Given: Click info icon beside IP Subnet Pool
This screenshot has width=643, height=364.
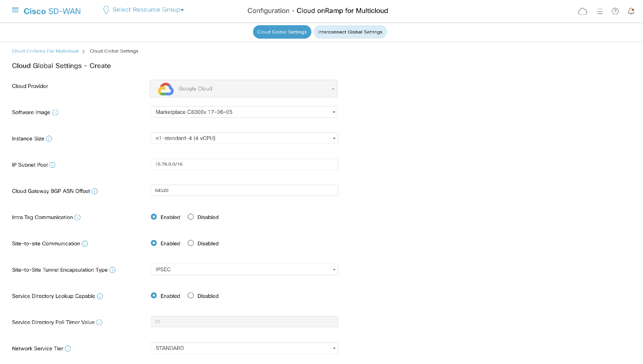Looking at the screenshot, I should pos(52,165).
